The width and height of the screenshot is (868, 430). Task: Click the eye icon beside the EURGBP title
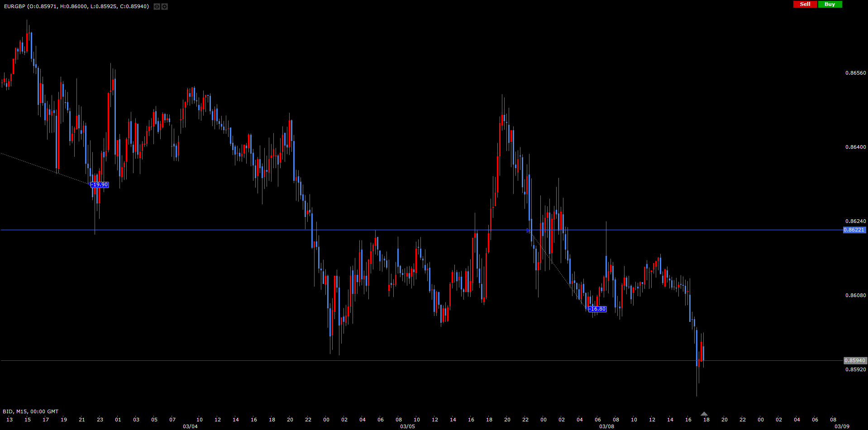coord(157,6)
